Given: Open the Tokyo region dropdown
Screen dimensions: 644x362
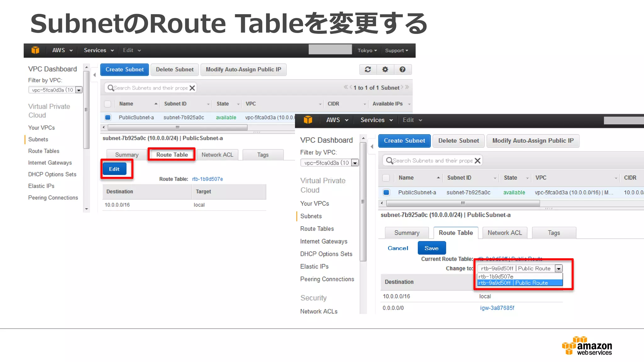Looking at the screenshot, I should pyautogui.click(x=367, y=51).
